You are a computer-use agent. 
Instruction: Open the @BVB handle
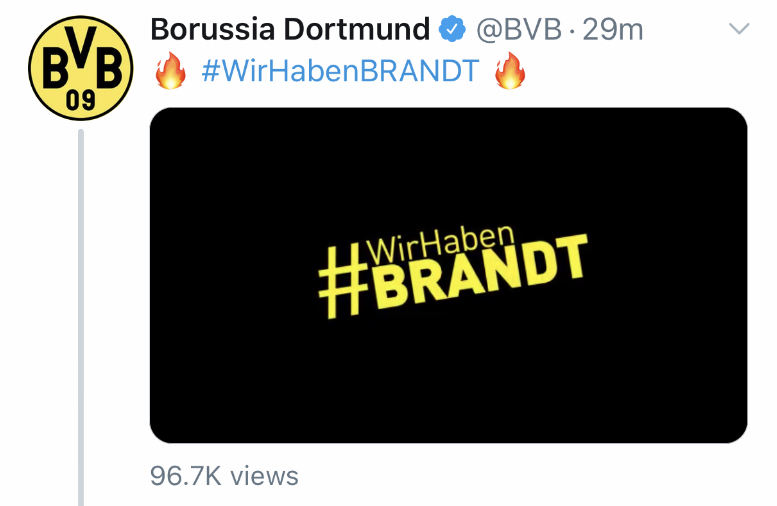pos(519,30)
